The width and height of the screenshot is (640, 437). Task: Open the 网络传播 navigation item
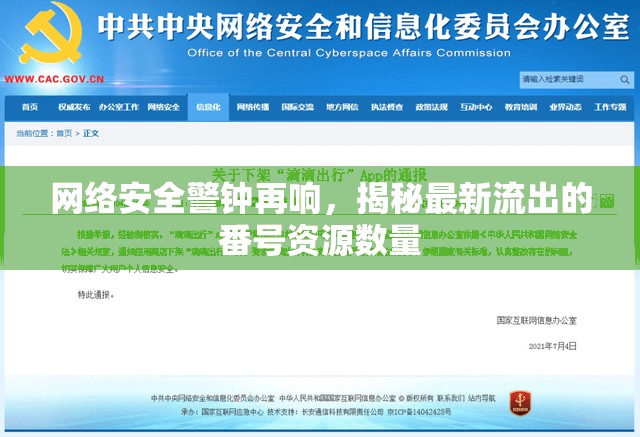[x=253, y=107]
